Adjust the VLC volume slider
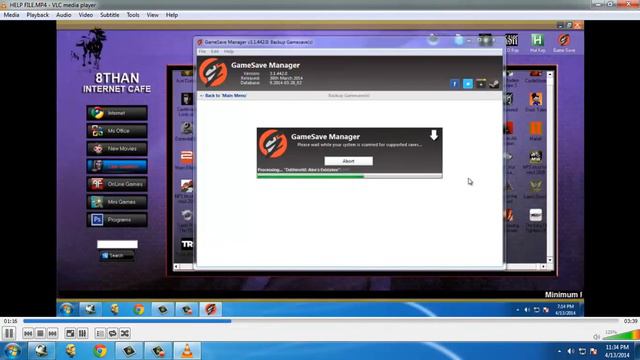This screenshot has height=360, width=640. (621, 335)
